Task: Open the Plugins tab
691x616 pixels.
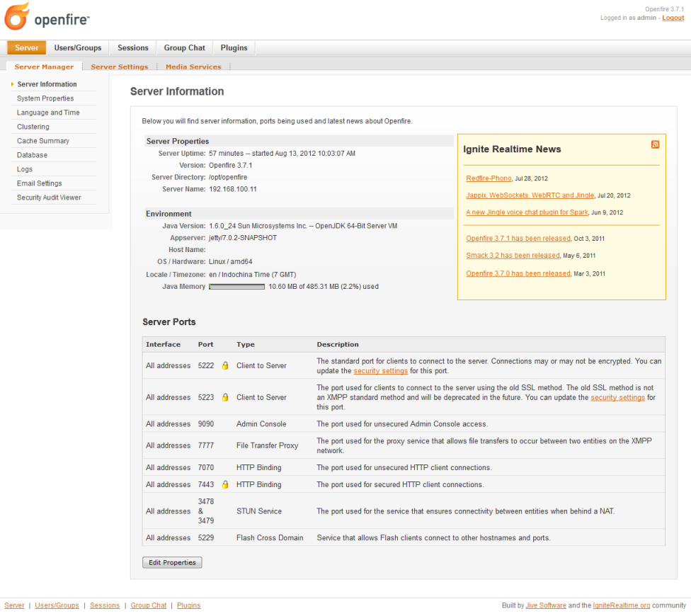Action: pos(234,47)
